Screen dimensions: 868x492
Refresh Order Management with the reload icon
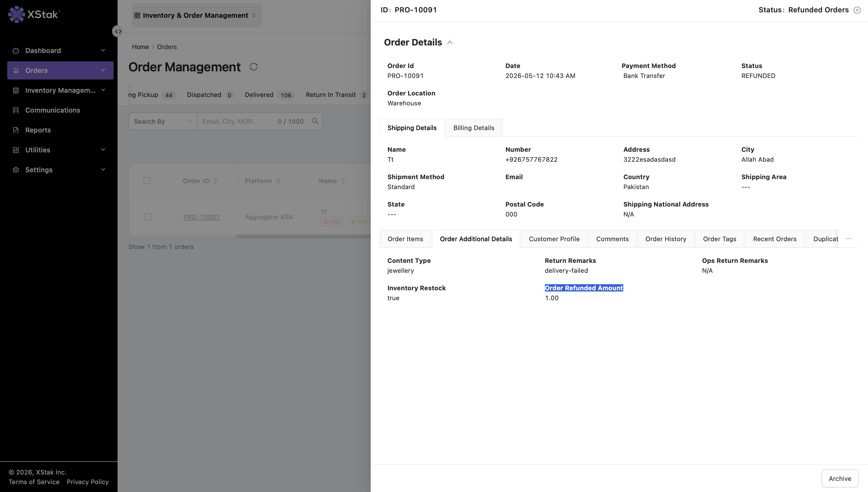253,67
